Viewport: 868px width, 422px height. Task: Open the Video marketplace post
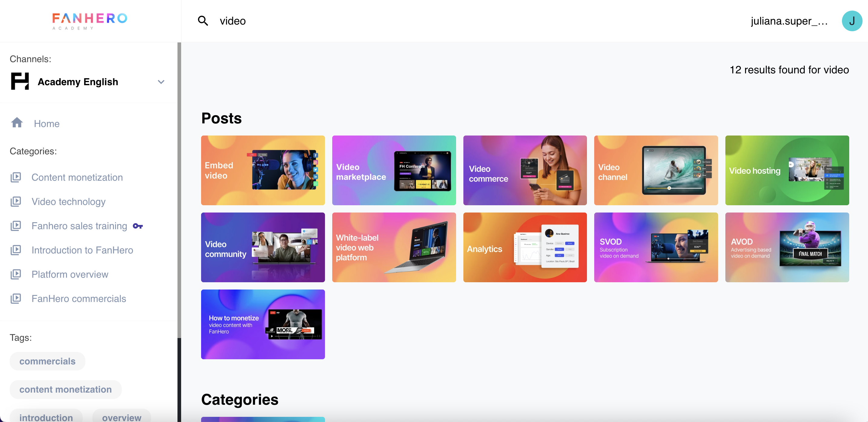(394, 170)
